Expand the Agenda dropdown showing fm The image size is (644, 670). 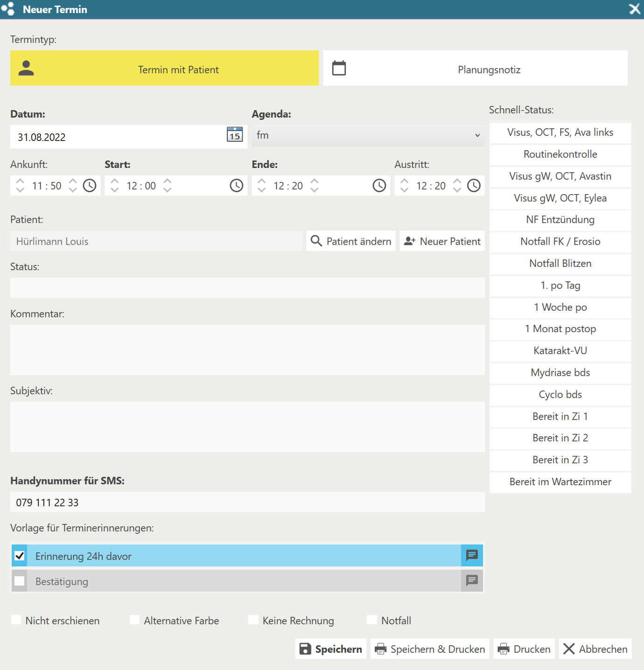pos(368,136)
